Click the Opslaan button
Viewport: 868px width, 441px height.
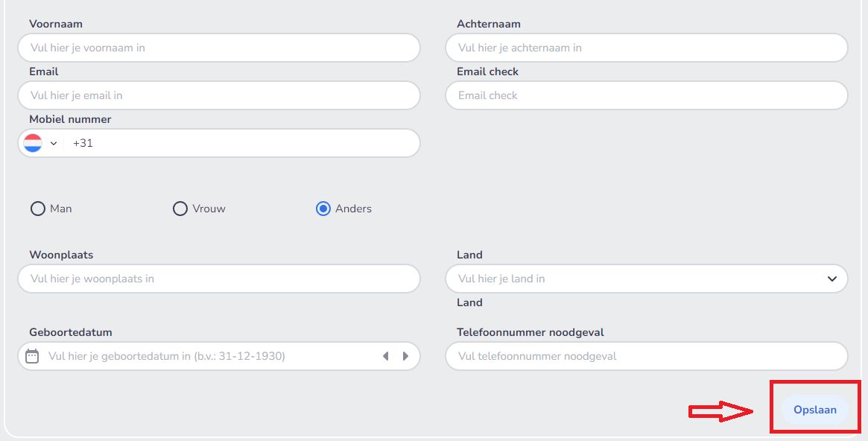814,410
